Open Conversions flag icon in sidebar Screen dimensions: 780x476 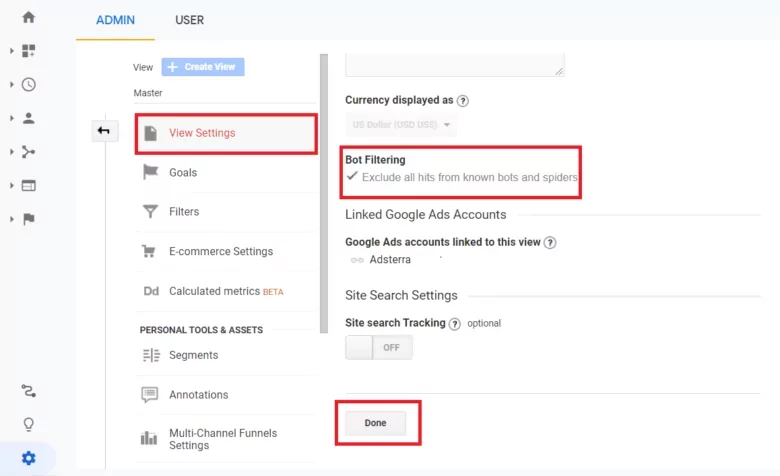[x=28, y=219]
